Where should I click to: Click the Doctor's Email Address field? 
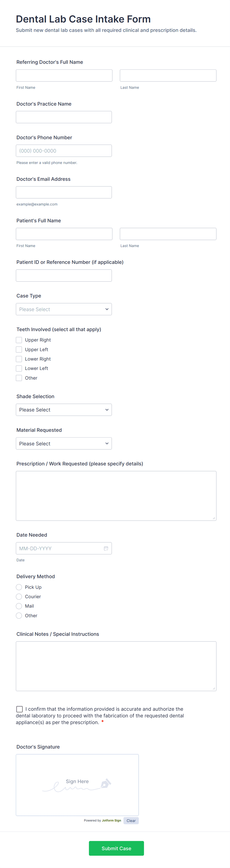[x=64, y=192]
